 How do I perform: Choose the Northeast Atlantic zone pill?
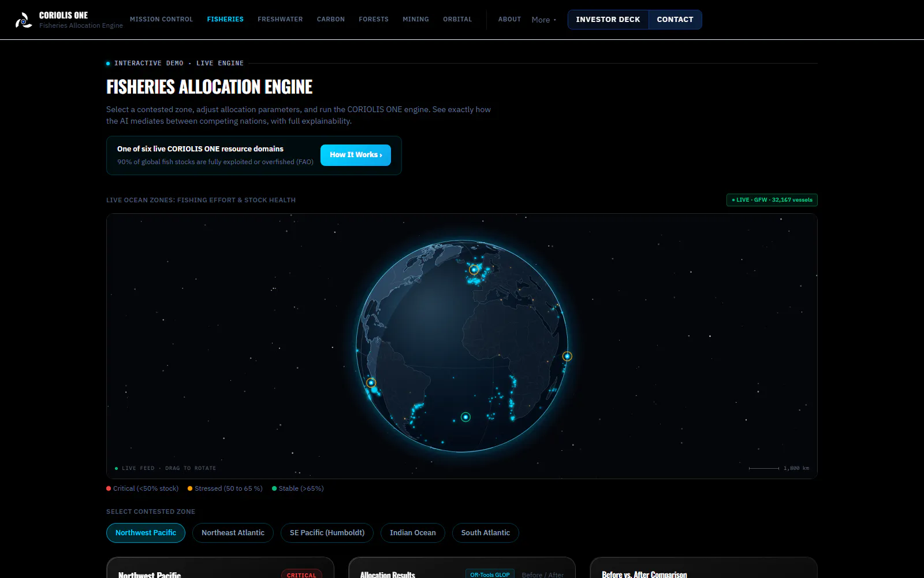click(233, 533)
